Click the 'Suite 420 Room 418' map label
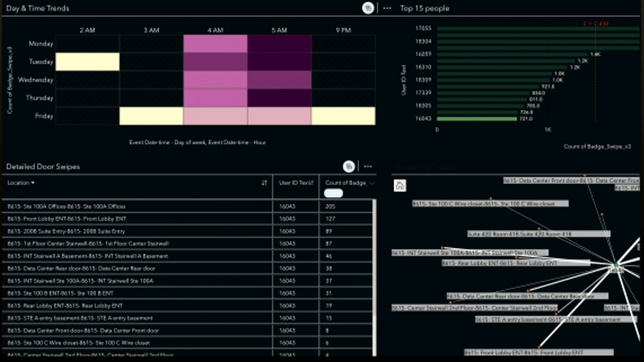Screen dimensions: 644x362 (x=538, y=234)
